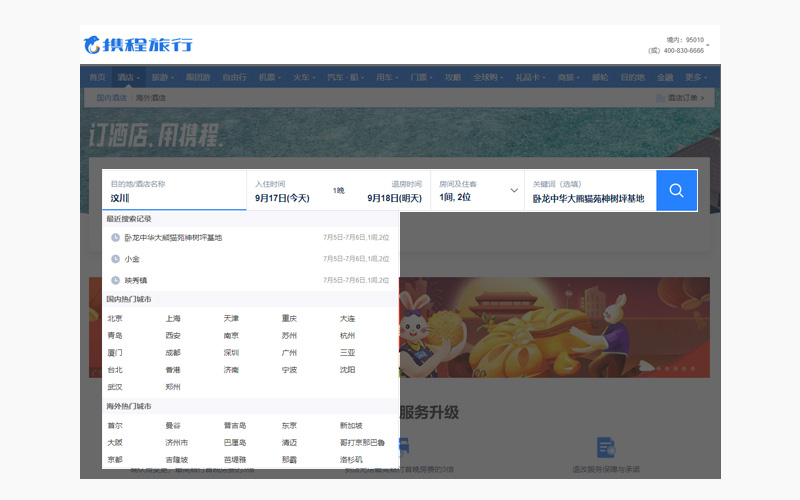Click the blue search magnifier button
Screen dimensions: 800x500
point(677,190)
